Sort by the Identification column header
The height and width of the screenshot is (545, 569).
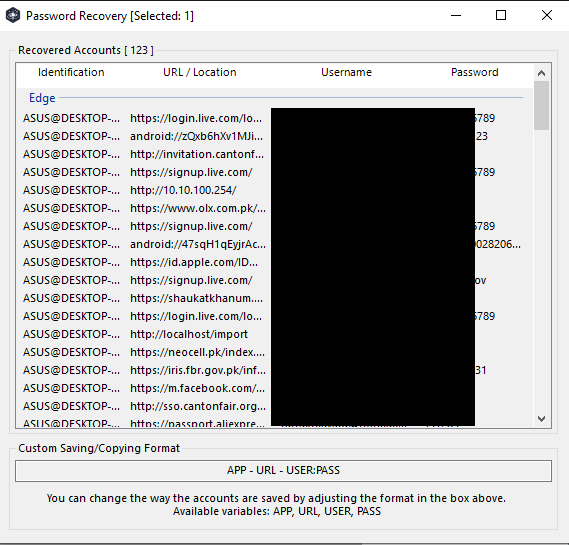(71, 72)
